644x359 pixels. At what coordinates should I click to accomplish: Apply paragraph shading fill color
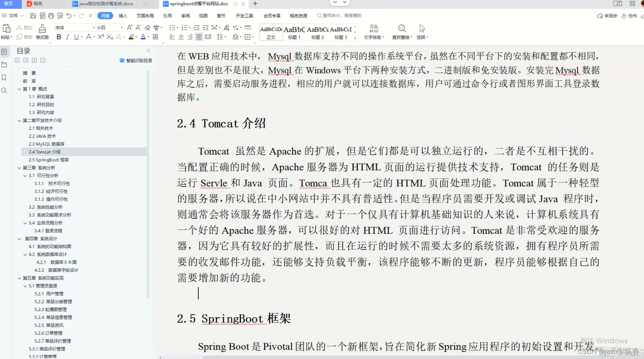(236, 37)
